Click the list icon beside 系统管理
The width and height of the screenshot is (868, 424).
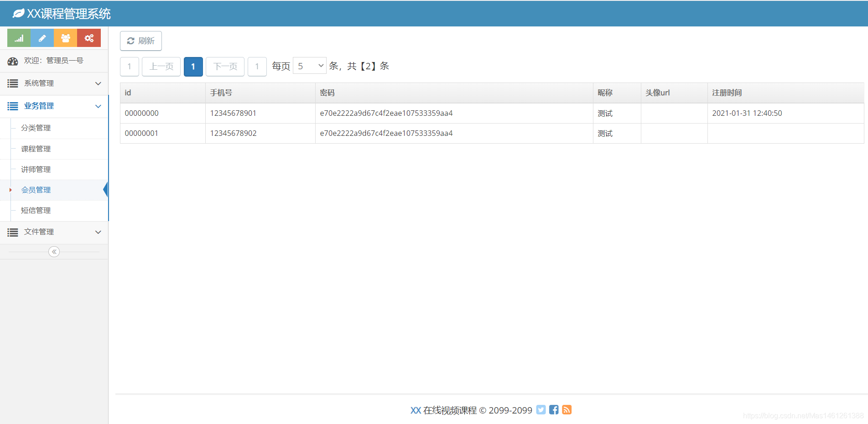13,83
